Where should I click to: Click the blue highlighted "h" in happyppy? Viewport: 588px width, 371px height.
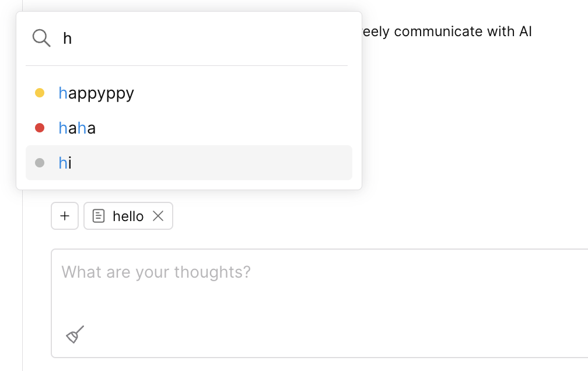(x=63, y=93)
